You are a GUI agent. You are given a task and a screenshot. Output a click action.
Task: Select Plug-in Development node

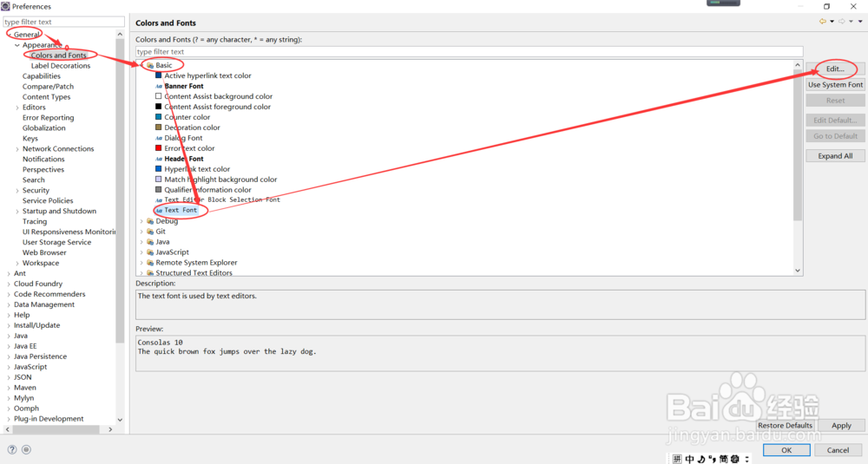(x=49, y=419)
